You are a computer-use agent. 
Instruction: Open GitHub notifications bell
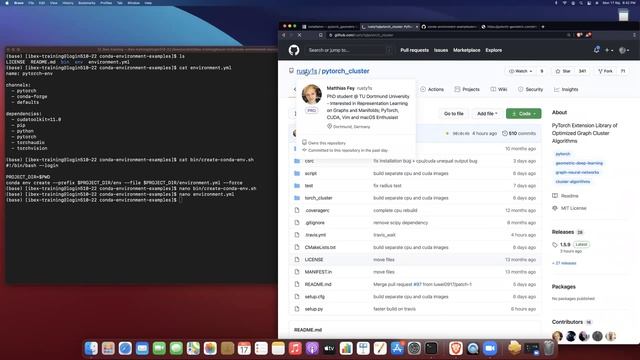(x=596, y=50)
